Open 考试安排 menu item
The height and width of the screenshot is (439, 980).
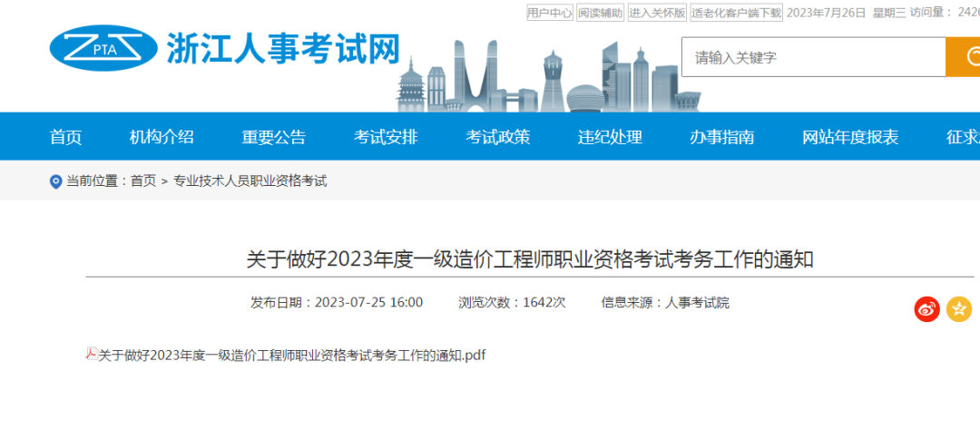coord(386,137)
